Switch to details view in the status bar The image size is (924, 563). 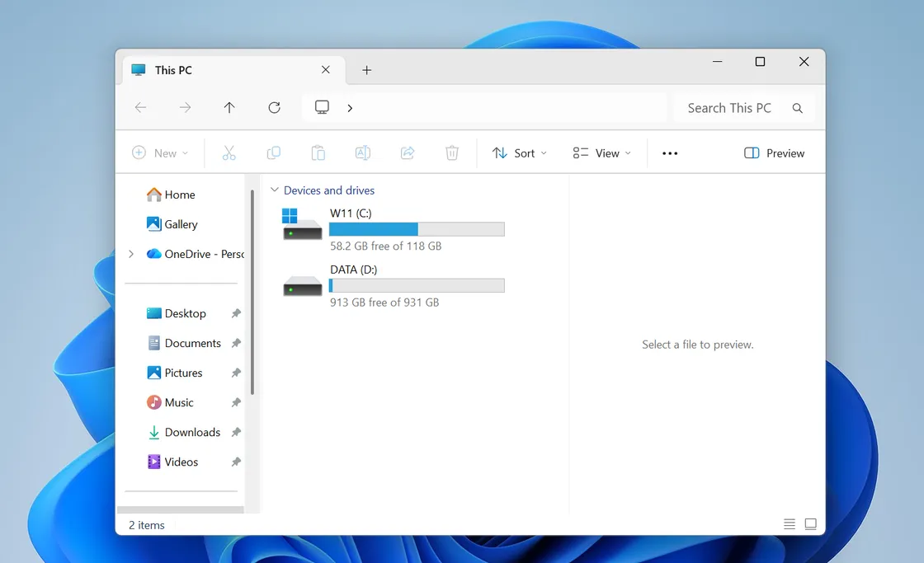[789, 523]
